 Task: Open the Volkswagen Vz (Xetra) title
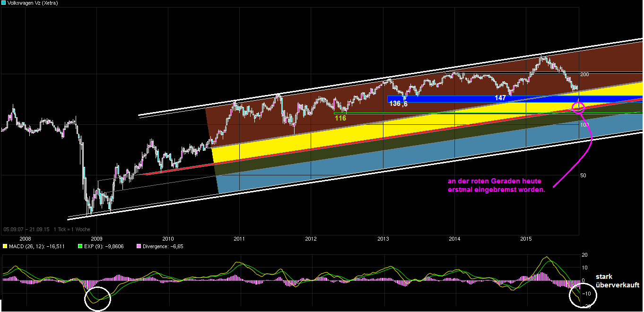[33, 4]
